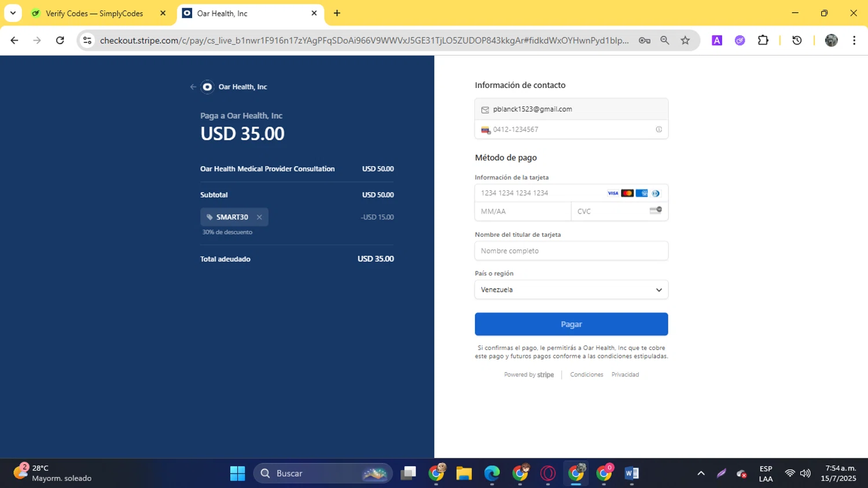
Task: Click the browser back button
Action: (x=14, y=41)
